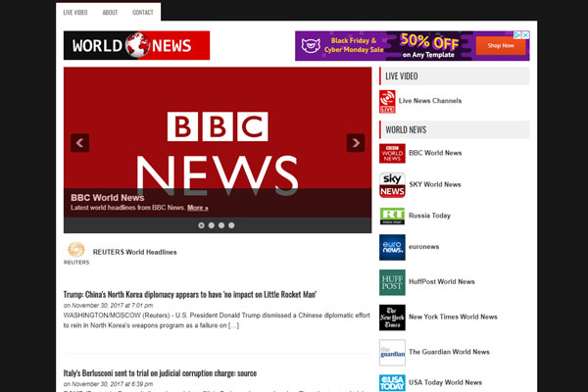Go to the previous slide arrow
The width and height of the screenshot is (588, 392).
[79, 143]
